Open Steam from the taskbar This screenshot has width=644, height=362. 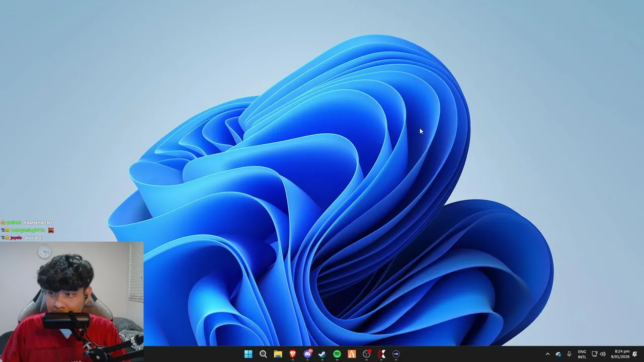[x=322, y=354]
